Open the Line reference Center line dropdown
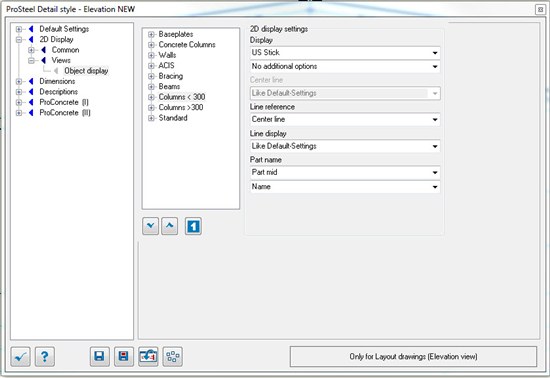The image size is (550, 378). [x=345, y=120]
